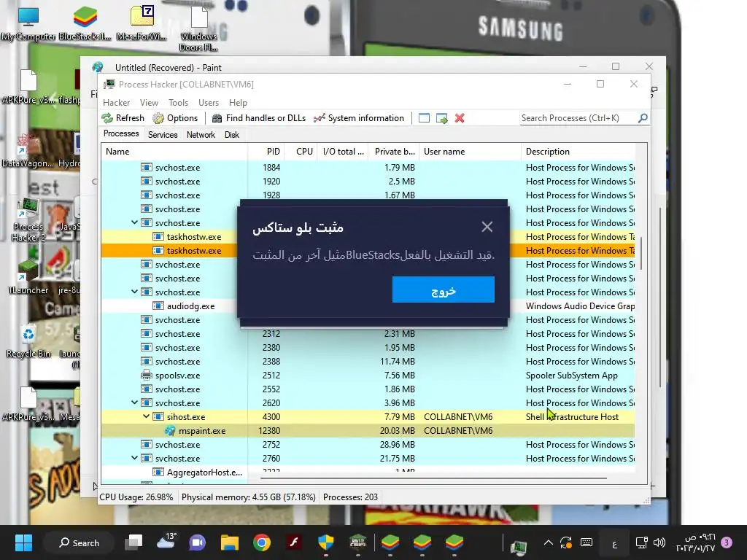Click the Processes: 203 status entry
This screenshot has height=560, width=747.
(x=350, y=497)
